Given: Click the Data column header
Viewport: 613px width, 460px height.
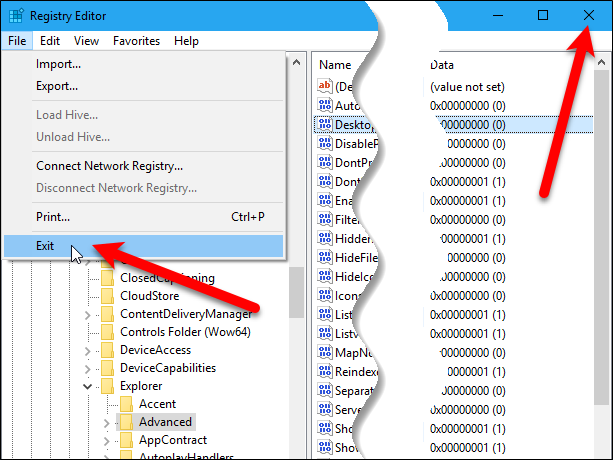Looking at the screenshot, I should 442,65.
